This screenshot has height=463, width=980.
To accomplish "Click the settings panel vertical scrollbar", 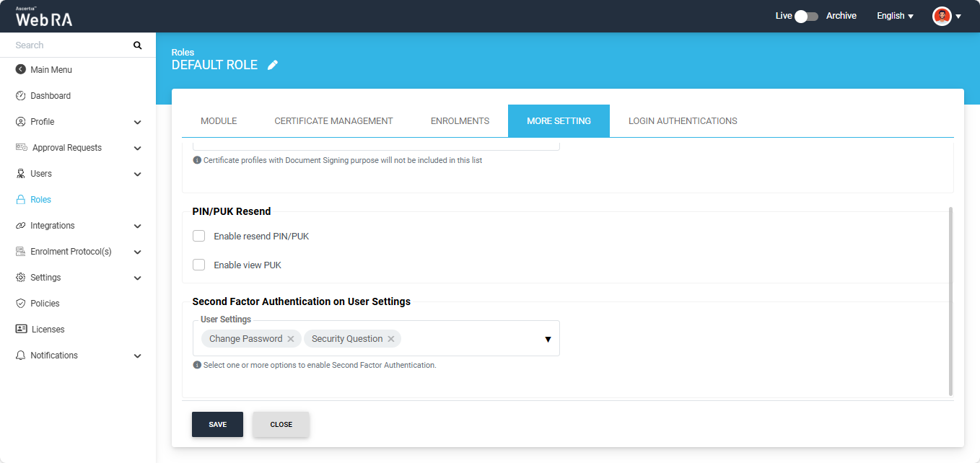I will [x=950, y=301].
